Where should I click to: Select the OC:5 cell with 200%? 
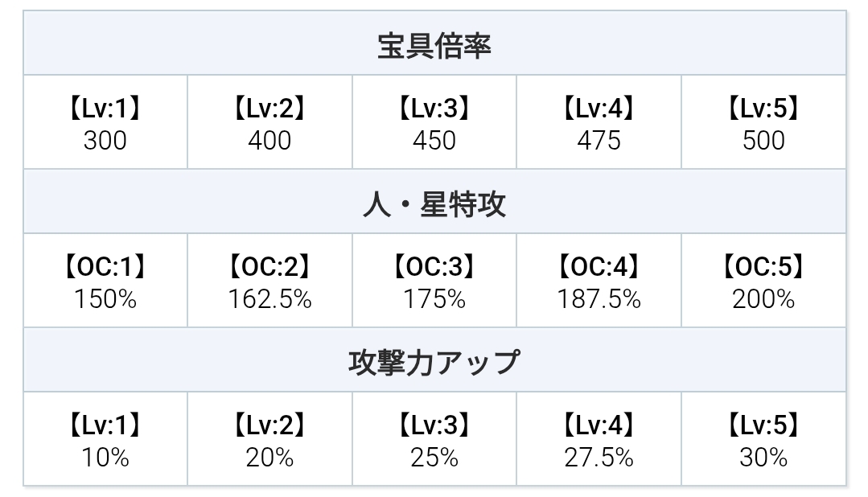pyautogui.click(x=763, y=282)
